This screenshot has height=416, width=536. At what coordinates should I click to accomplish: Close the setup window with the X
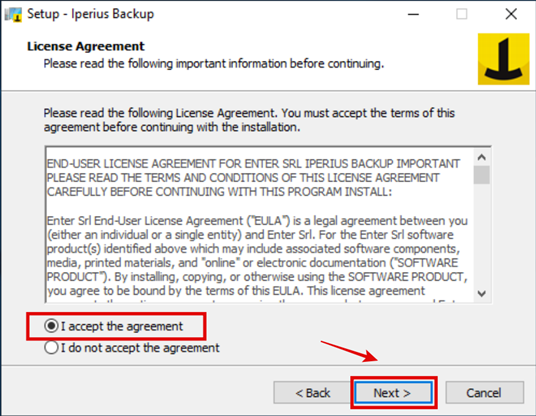coord(511,14)
